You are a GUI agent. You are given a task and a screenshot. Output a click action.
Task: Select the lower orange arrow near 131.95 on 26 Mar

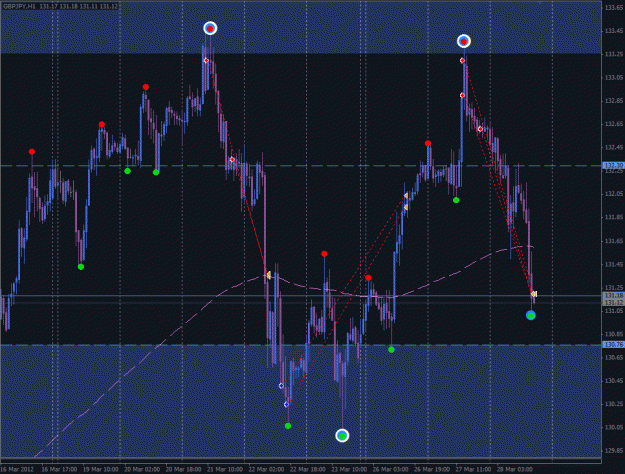(x=406, y=207)
